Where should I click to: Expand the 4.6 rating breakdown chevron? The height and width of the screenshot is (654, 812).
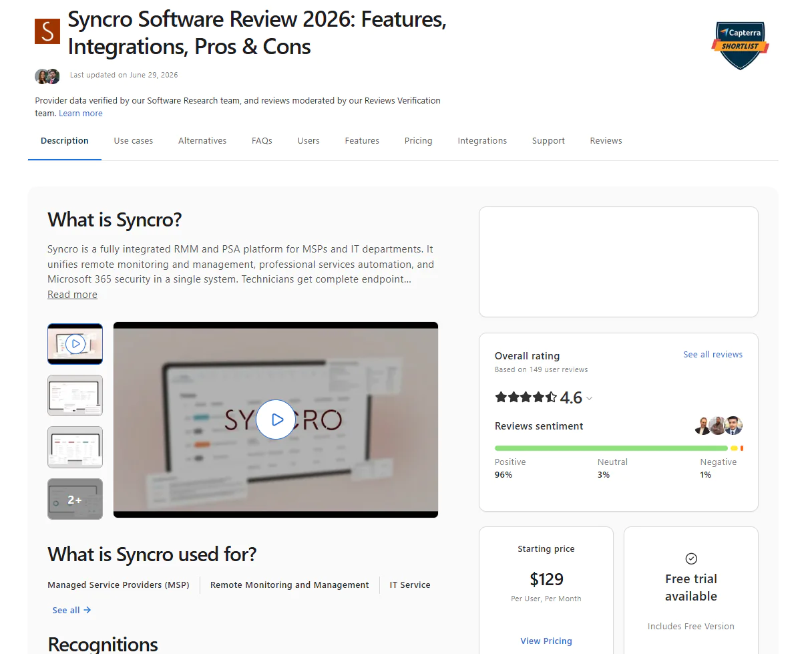point(589,399)
